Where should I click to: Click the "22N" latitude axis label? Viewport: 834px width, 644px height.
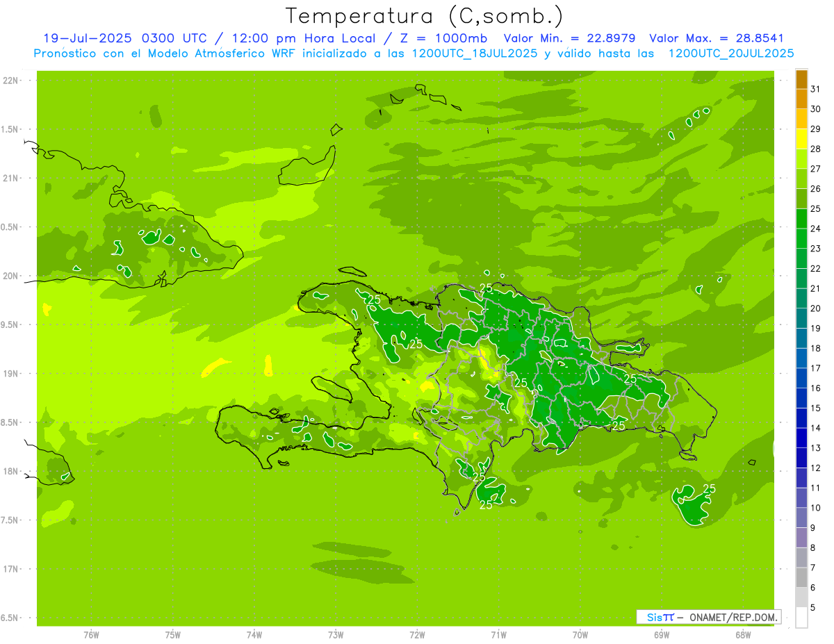pyautogui.click(x=11, y=81)
